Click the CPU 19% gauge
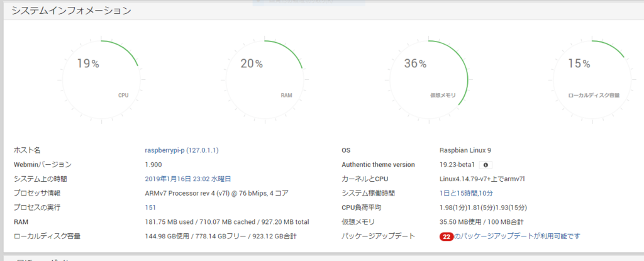644x261 pixels. (101, 81)
